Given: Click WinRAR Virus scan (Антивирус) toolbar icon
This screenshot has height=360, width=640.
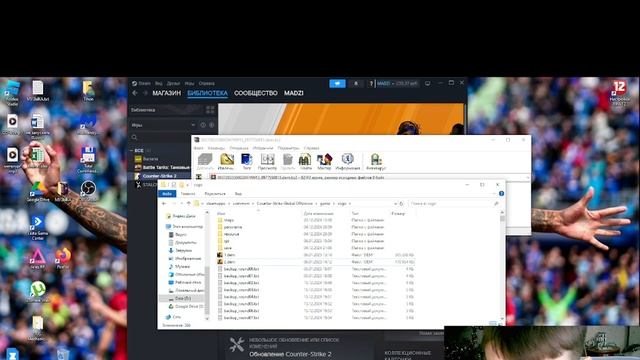Looking at the screenshot, I should coord(376,161).
